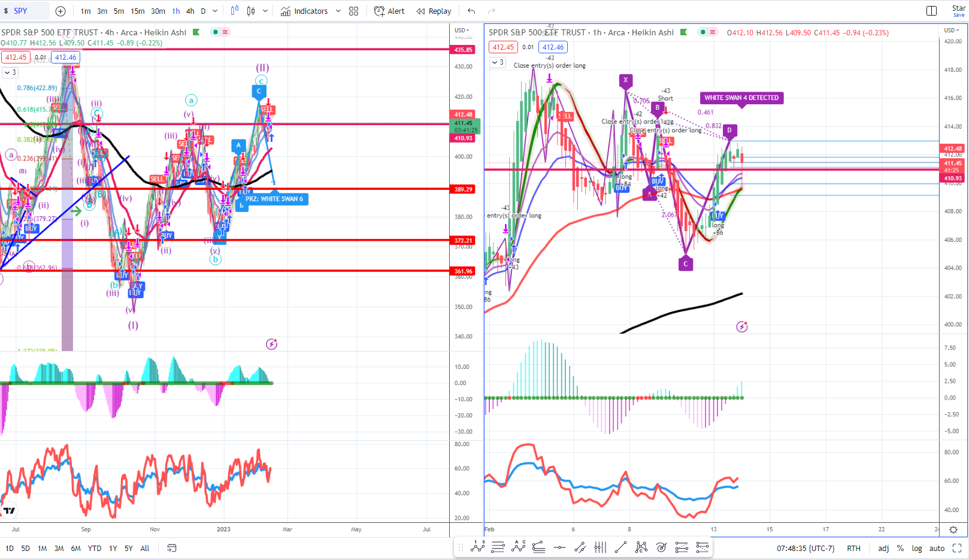Enter fullscreen mode icon
This screenshot has width=969, height=560.
pos(957,548)
